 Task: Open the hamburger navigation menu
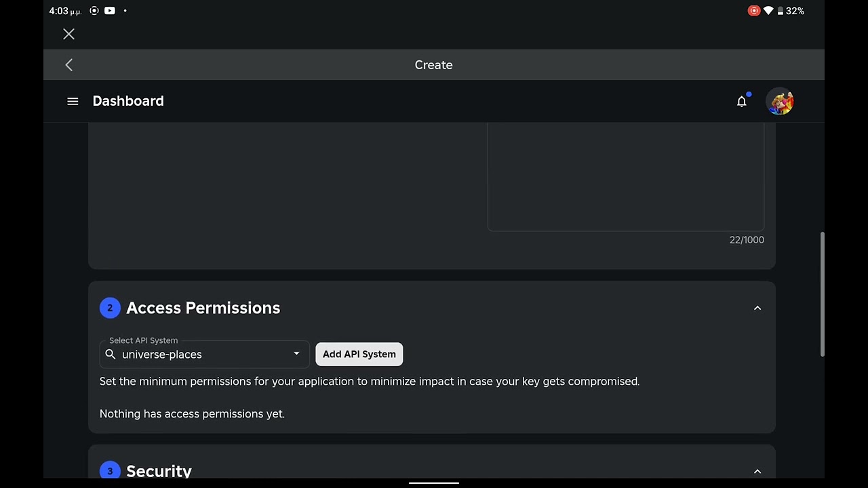(73, 101)
